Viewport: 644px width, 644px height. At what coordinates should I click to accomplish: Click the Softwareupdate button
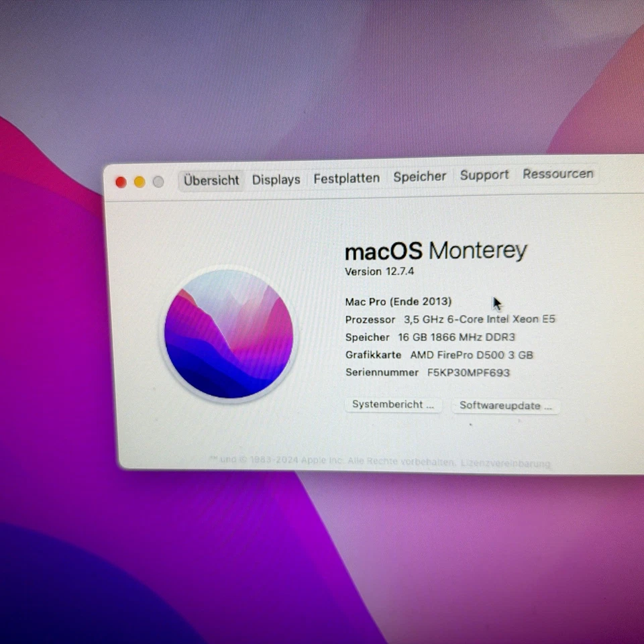506,406
